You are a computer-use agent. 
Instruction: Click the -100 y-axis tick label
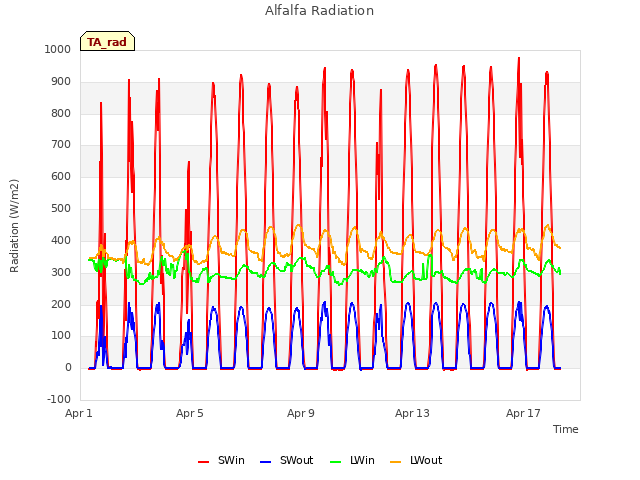tap(59, 399)
